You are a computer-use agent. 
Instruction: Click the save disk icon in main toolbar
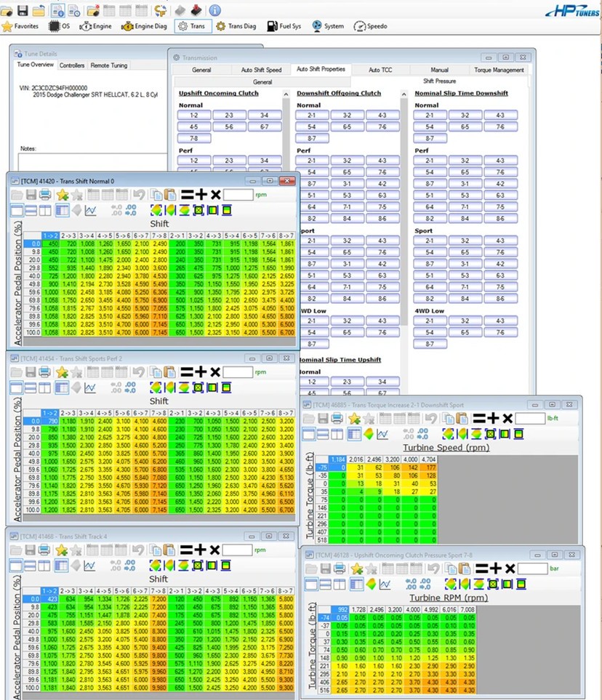(x=23, y=10)
